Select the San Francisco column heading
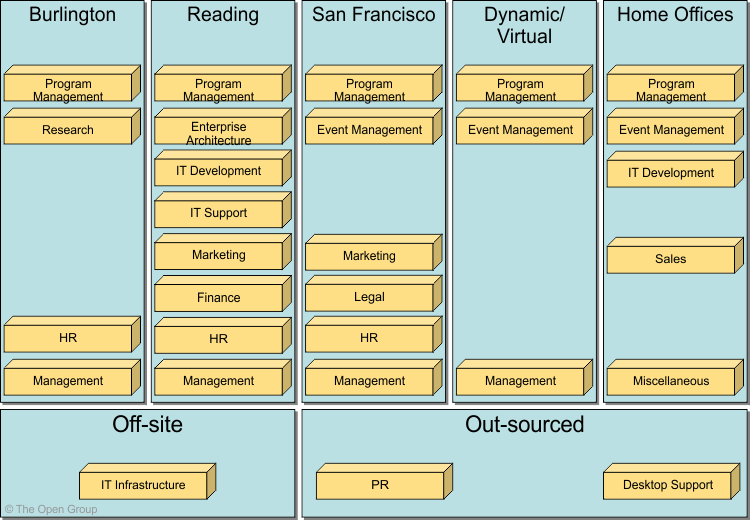Viewport: 750px width, 527px height. 374,14
